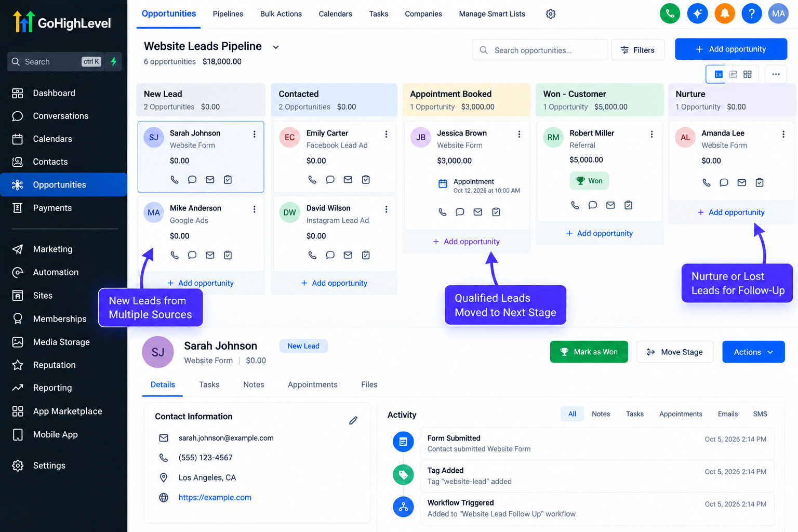
Task: Open the pipeline settings gear in the top navigation
Action: pyautogui.click(x=551, y=14)
